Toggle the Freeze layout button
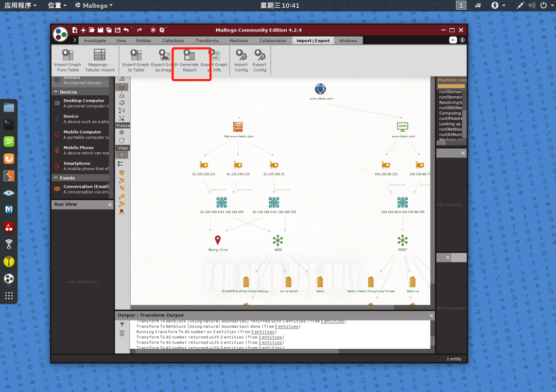This screenshot has height=392, width=556. 123,126
